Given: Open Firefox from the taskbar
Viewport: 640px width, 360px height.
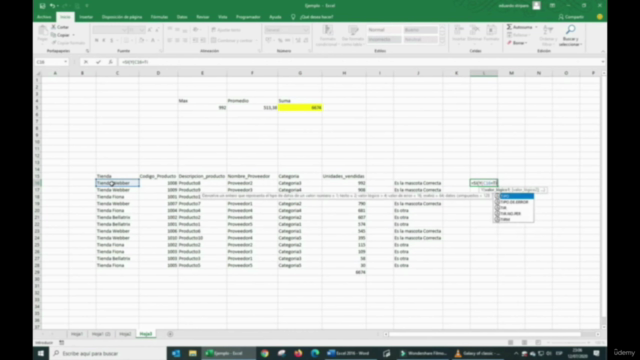Looking at the screenshot, I should (298, 353).
